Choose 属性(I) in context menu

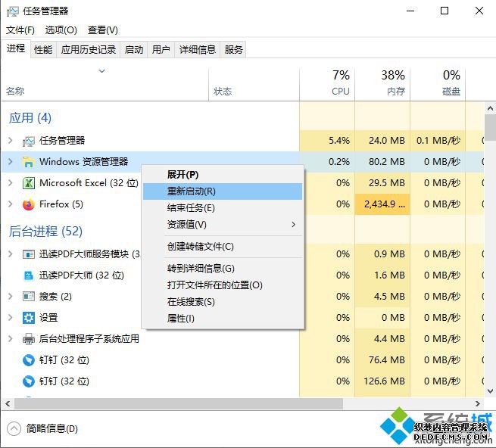223,319
